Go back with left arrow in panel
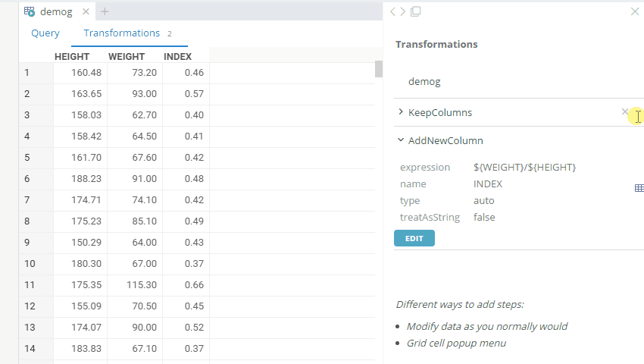The height and width of the screenshot is (364, 644). pos(393,11)
